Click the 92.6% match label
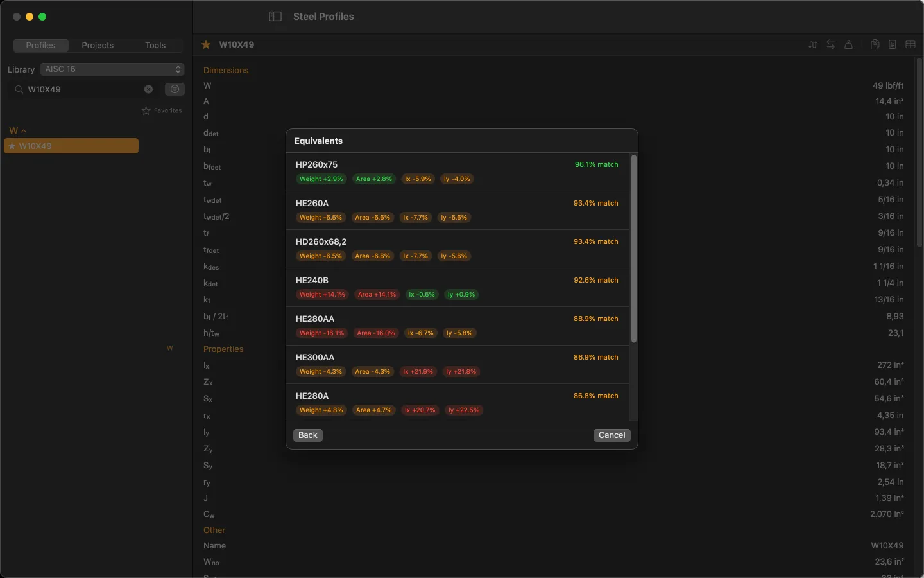This screenshot has width=924, height=578. pyautogui.click(x=596, y=280)
